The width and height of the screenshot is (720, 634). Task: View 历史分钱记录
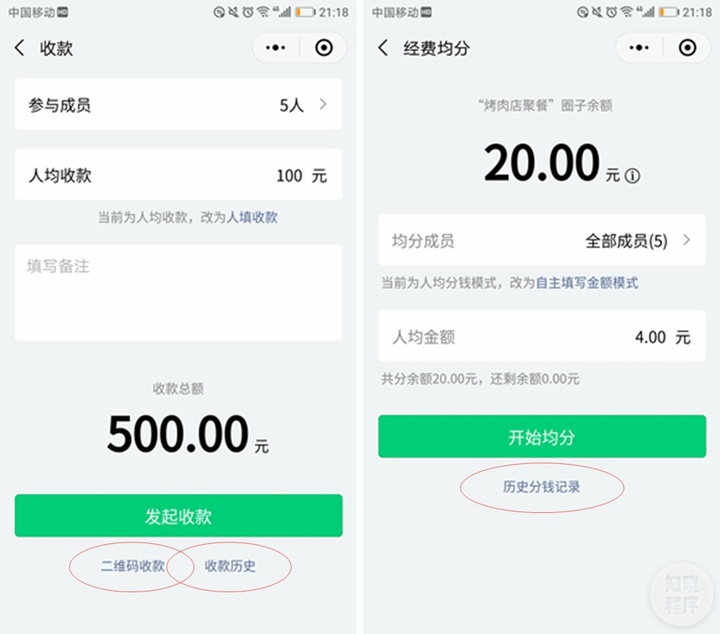[x=541, y=487]
